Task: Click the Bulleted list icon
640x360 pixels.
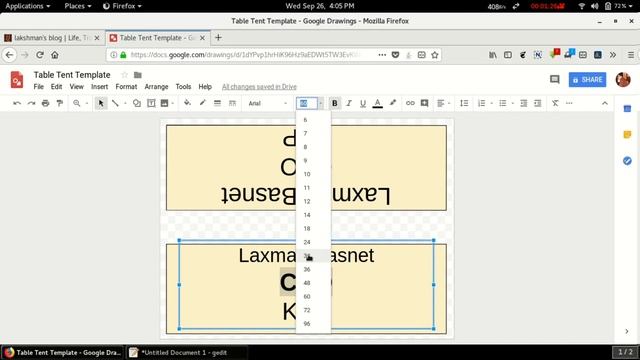Action: (x=502, y=103)
